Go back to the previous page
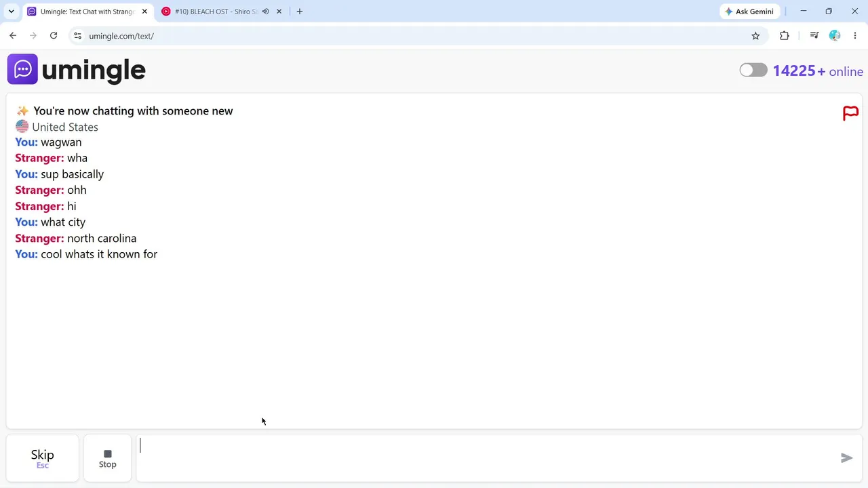This screenshot has height=488, width=868. pyautogui.click(x=13, y=36)
